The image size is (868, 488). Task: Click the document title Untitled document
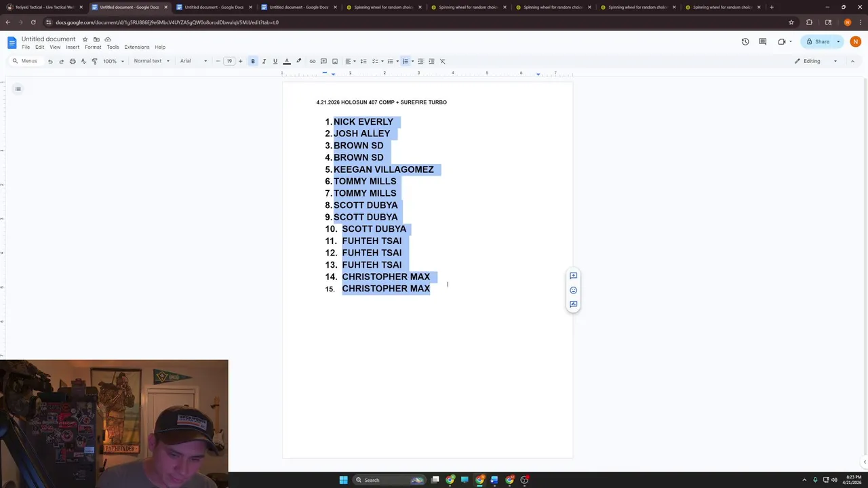point(48,39)
